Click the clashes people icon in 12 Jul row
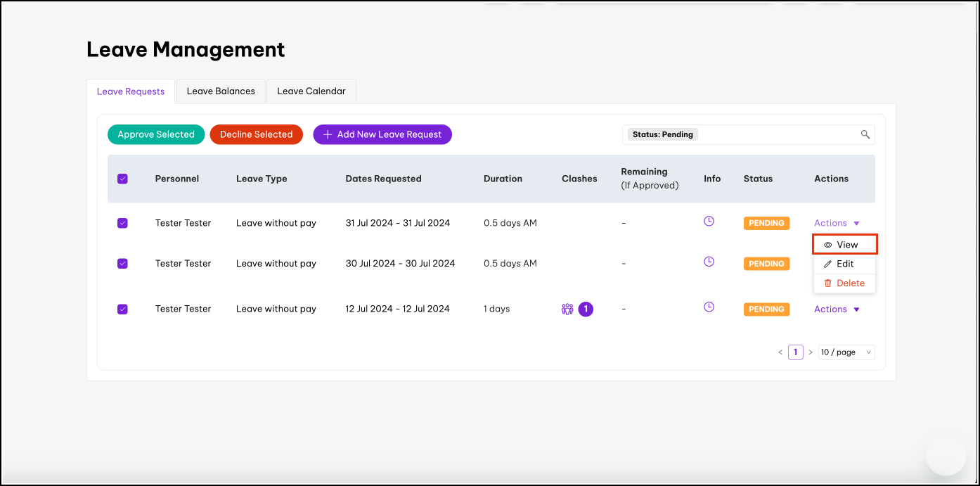Viewport: 980px width, 486px height. [x=567, y=309]
